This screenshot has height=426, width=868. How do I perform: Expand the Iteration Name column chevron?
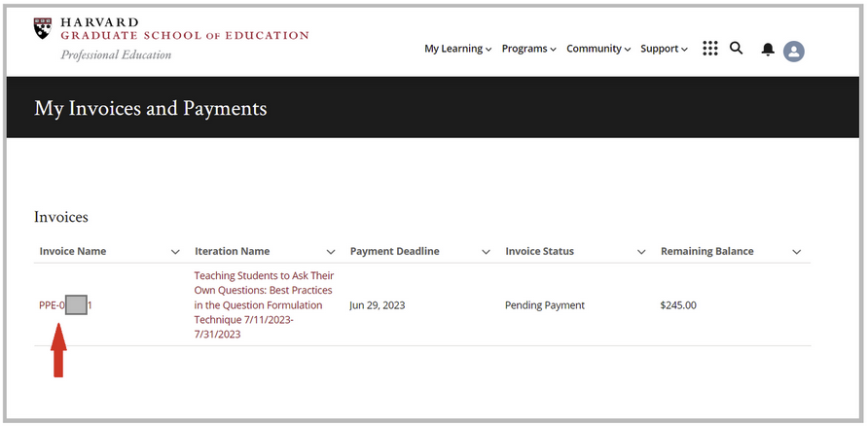click(x=331, y=252)
